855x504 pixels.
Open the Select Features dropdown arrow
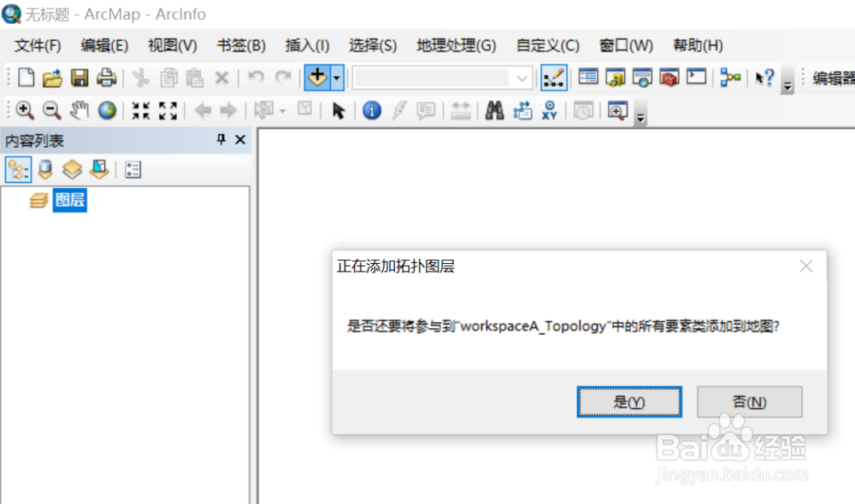pyautogui.click(x=282, y=110)
